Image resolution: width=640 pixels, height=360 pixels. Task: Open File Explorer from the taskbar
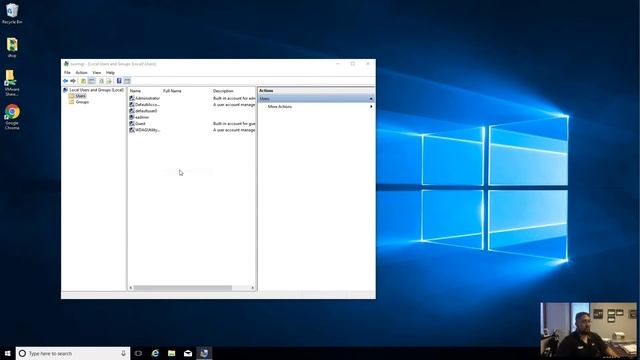pyautogui.click(x=171, y=353)
